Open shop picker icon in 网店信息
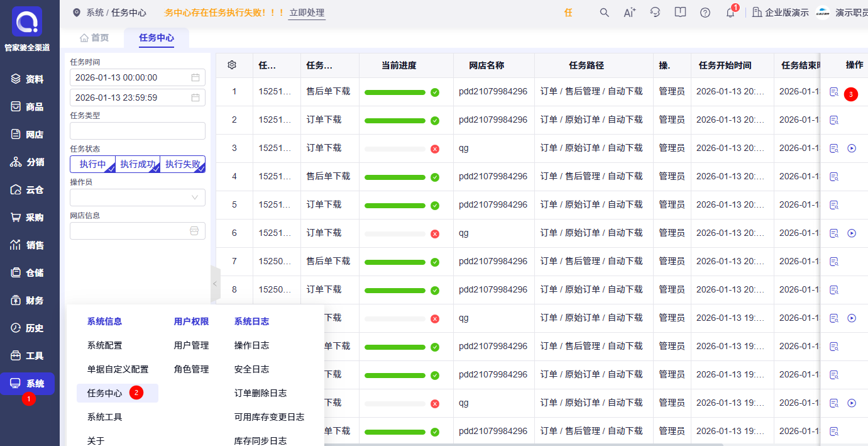This screenshot has width=868, height=446. click(194, 231)
